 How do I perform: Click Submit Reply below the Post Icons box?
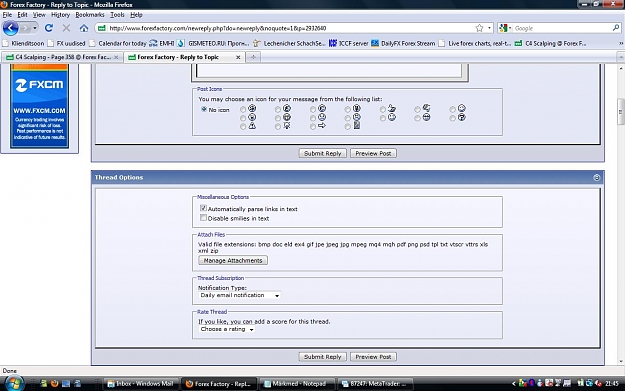(x=322, y=153)
